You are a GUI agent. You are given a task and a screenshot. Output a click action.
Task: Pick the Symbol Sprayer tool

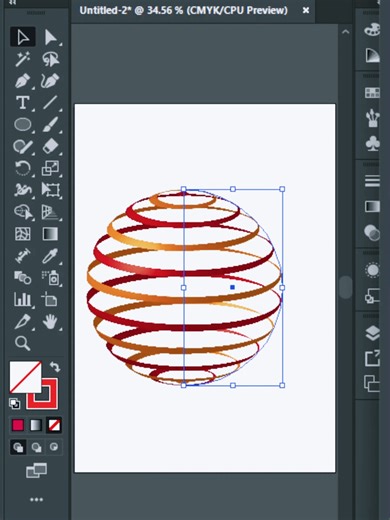click(50, 277)
